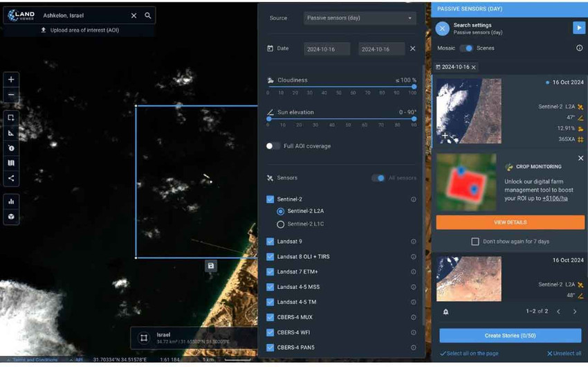This screenshot has height=367, width=588.
Task: Select the draw AOI rectangle tool
Action: coord(11,118)
